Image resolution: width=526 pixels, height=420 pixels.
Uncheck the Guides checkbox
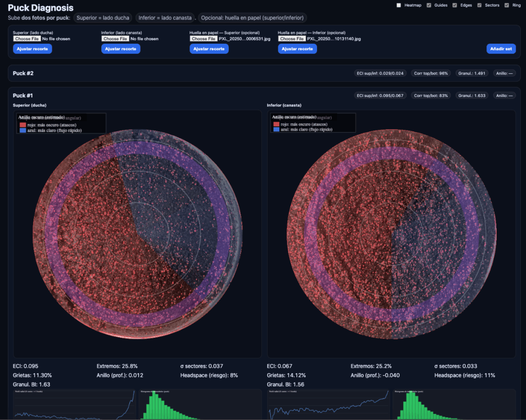click(x=429, y=5)
